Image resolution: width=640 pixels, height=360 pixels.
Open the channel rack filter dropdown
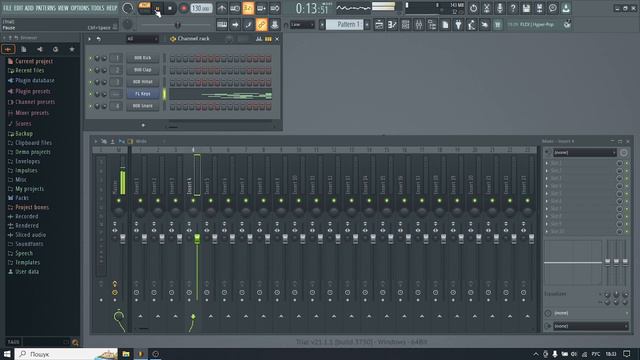tap(142, 39)
